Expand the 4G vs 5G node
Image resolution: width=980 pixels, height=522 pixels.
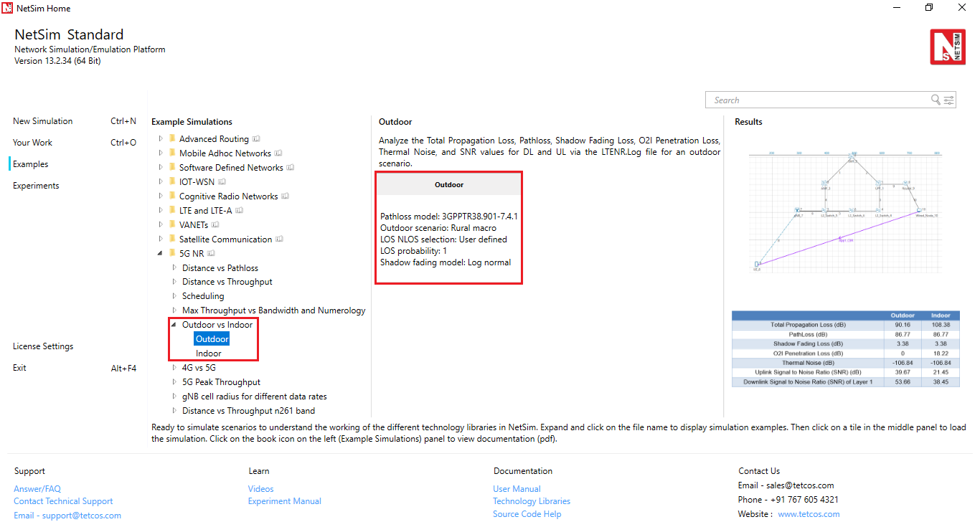pyautogui.click(x=174, y=368)
